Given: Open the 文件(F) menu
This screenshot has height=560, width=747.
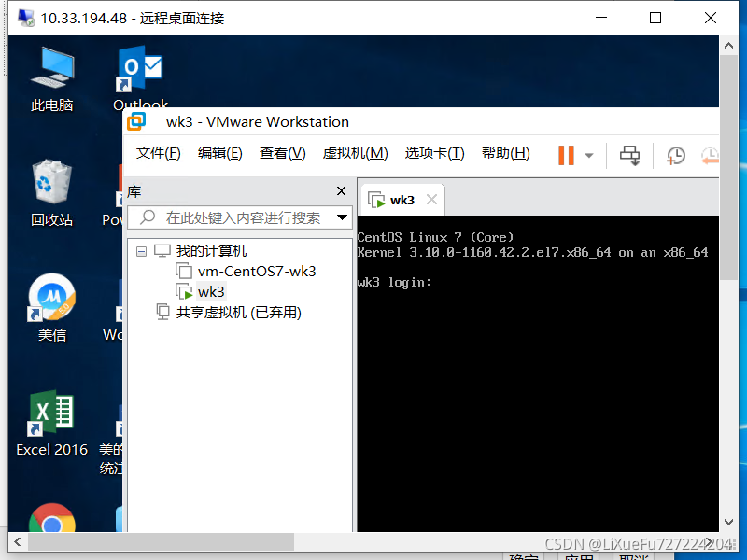Looking at the screenshot, I should (x=158, y=153).
